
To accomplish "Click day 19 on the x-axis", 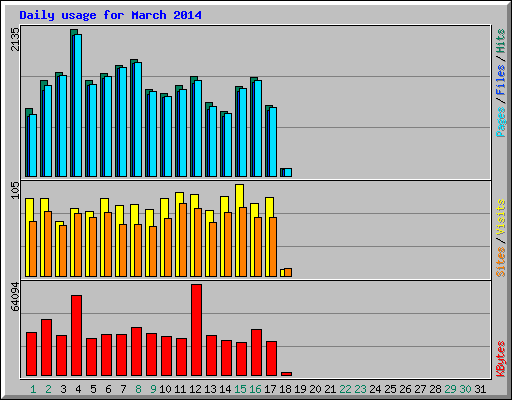I will point(300,389).
